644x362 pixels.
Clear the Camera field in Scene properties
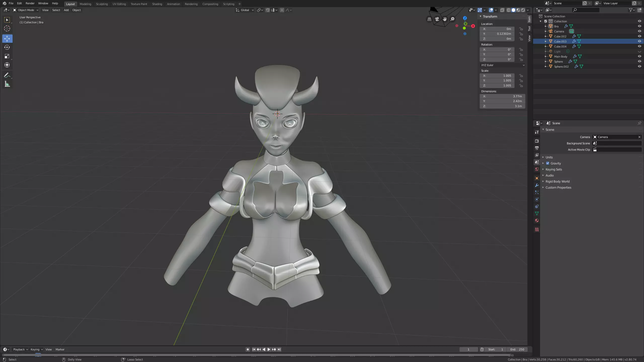(x=639, y=137)
